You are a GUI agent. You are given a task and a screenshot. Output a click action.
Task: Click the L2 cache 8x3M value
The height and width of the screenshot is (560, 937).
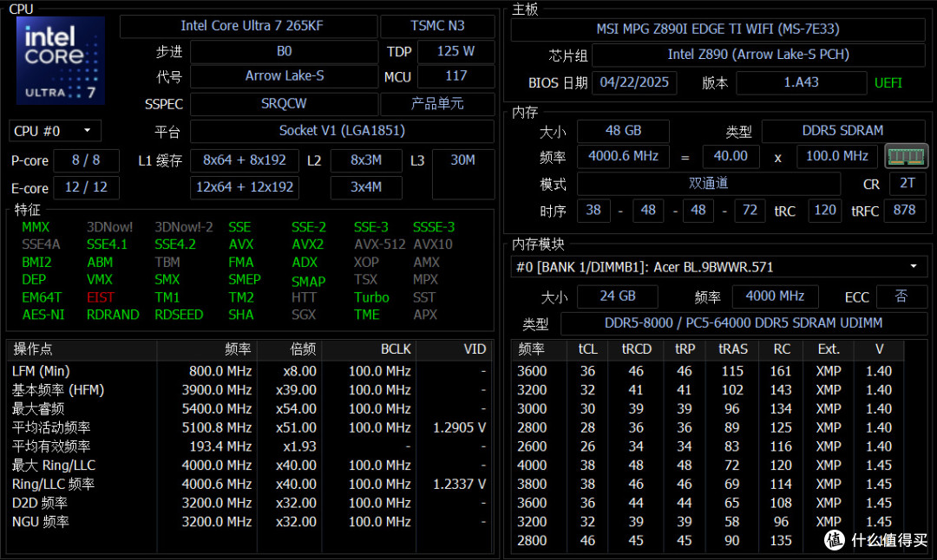pyautogui.click(x=366, y=160)
